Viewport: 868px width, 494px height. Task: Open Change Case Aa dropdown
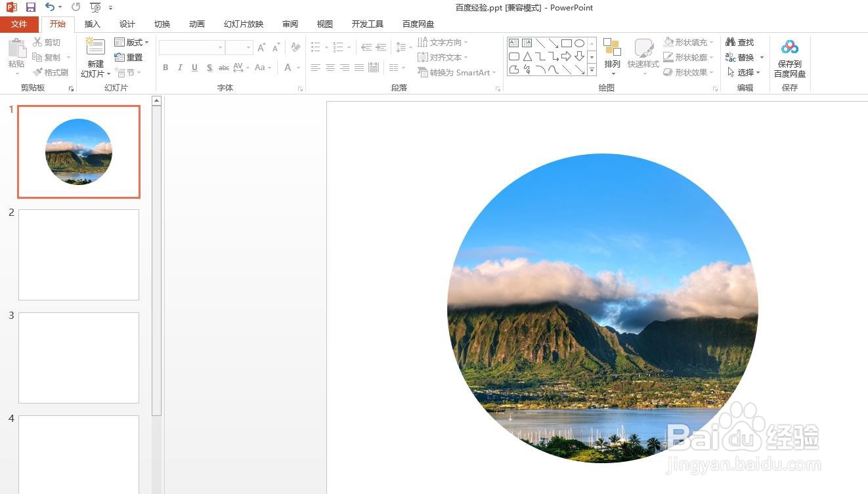tap(263, 68)
